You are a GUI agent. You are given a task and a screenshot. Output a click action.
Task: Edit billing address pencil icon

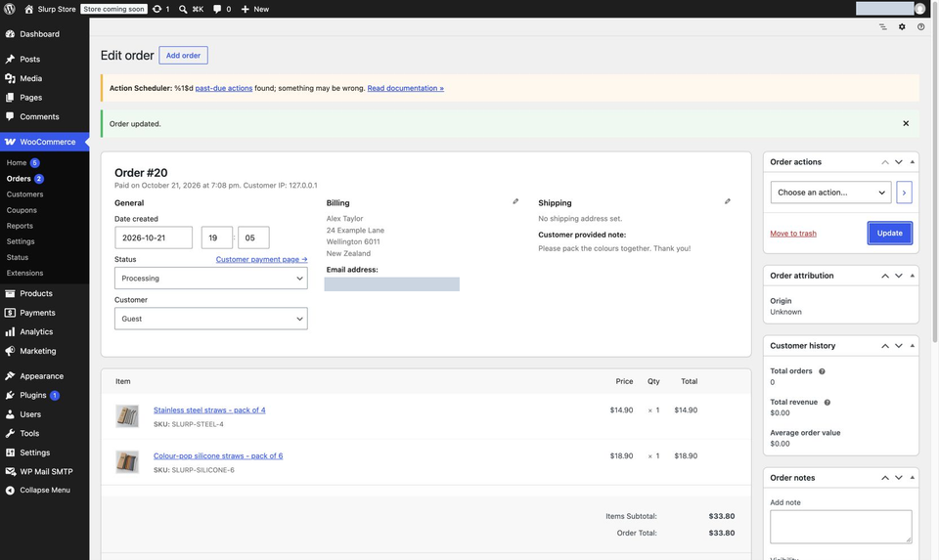point(515,201)
